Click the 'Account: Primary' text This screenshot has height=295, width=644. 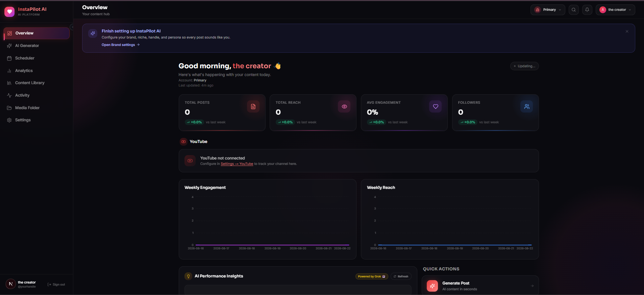[192, 80]
